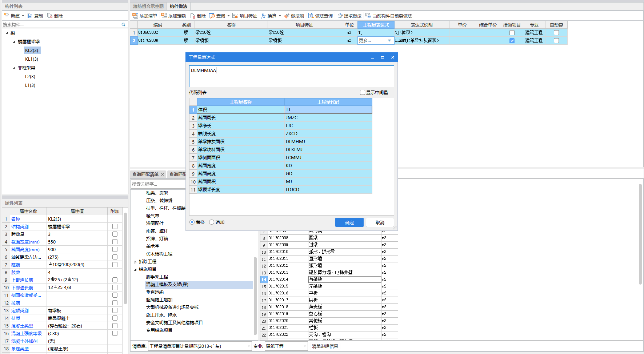
Task: Collapse the 楼层框架梁 tree node
Action: [14, 42]
